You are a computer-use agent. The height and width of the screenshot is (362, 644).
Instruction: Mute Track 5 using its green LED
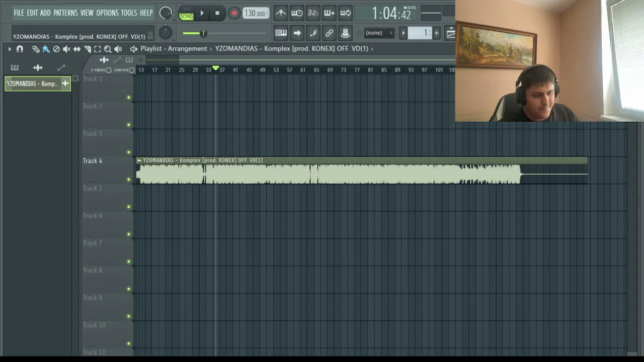(x=129, y=207)
